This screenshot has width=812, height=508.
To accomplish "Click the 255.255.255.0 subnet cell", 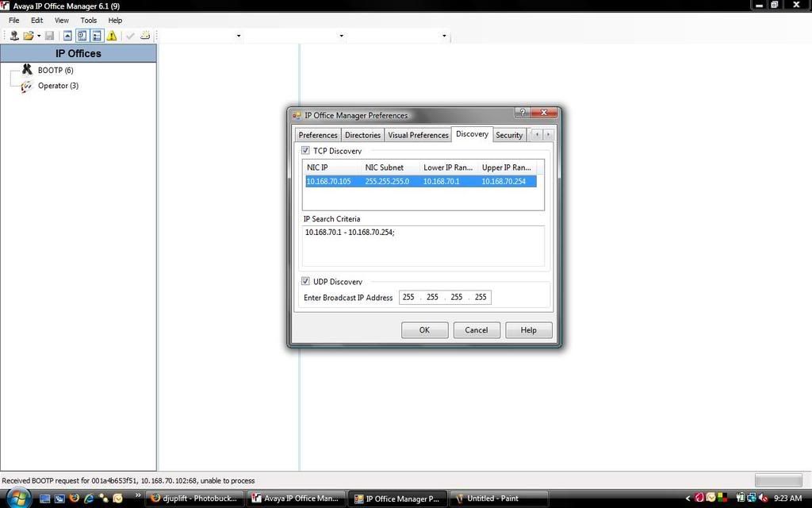I will click(387, 182).
